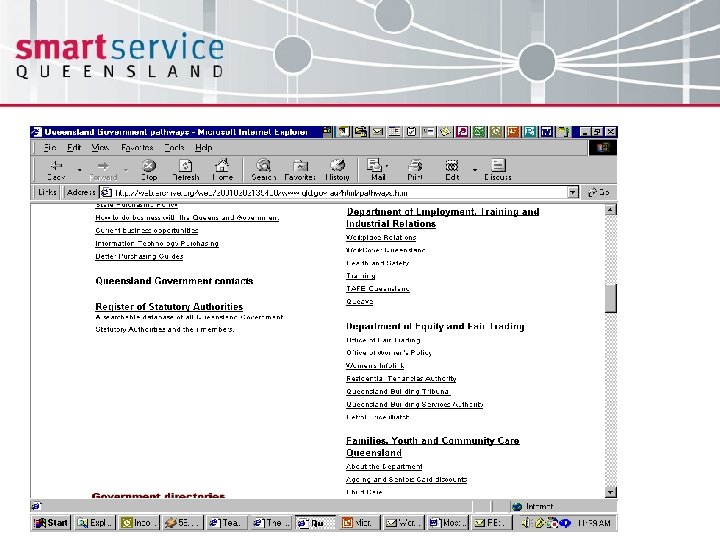The height and width of the screenshot is (540, 720).
Task: Click the vertical scrollbar up arrow
Action: coord(610,210)
